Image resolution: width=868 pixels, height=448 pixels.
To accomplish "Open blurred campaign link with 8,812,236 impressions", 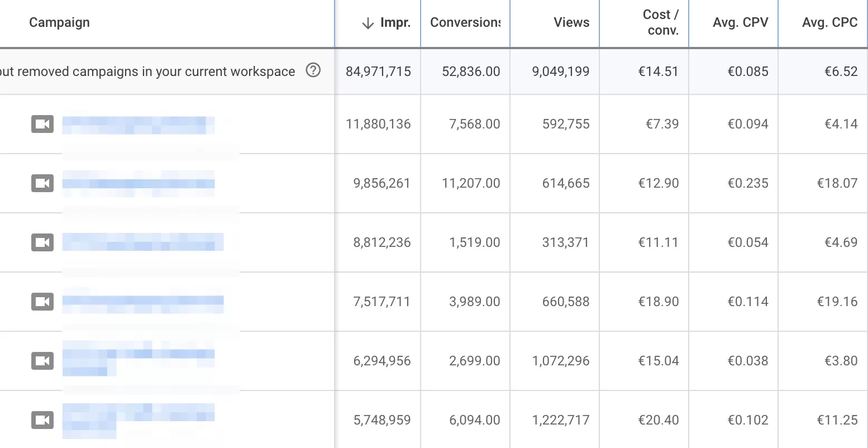I will [x=143, y=242].
